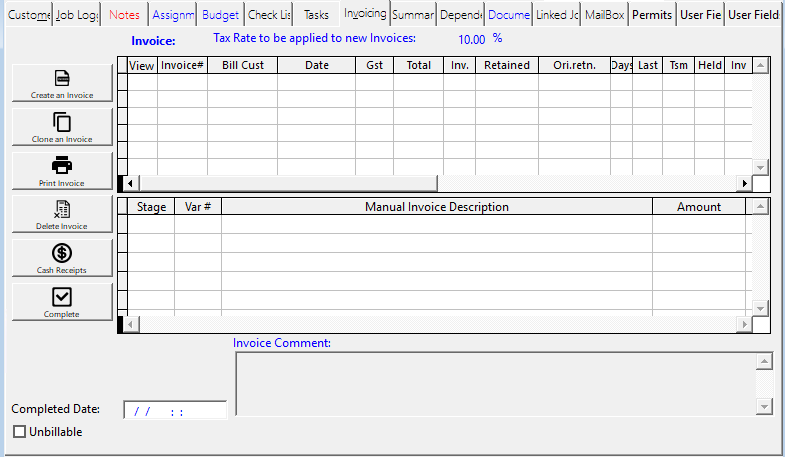
Task: Toggle the Unbillable checkbox
Action: click(20, 431)
